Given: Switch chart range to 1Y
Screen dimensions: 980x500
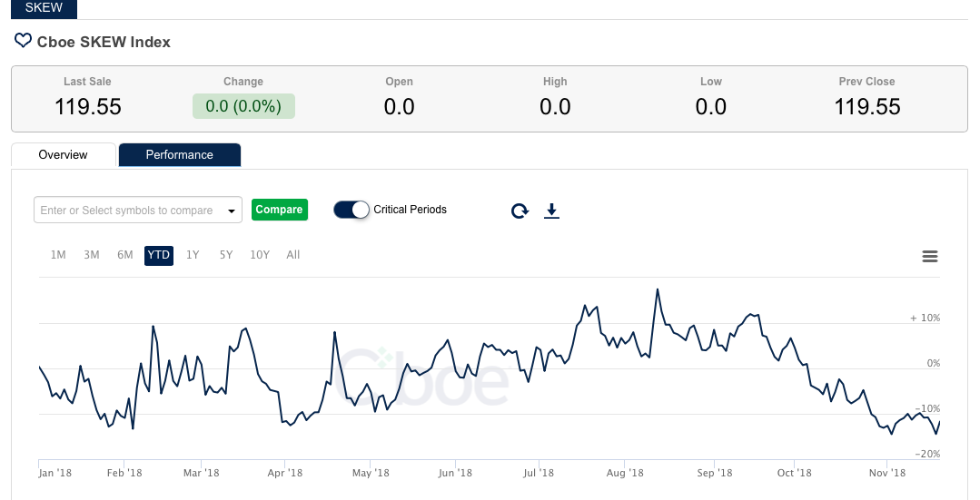Looking at the screenshot, I should pos(193,255).
